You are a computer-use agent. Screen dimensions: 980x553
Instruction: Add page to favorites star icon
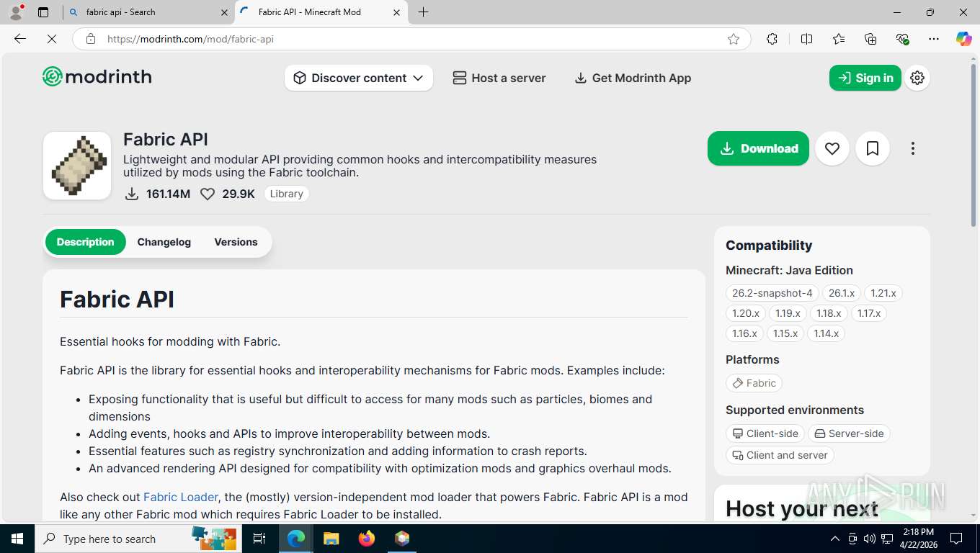734,39
